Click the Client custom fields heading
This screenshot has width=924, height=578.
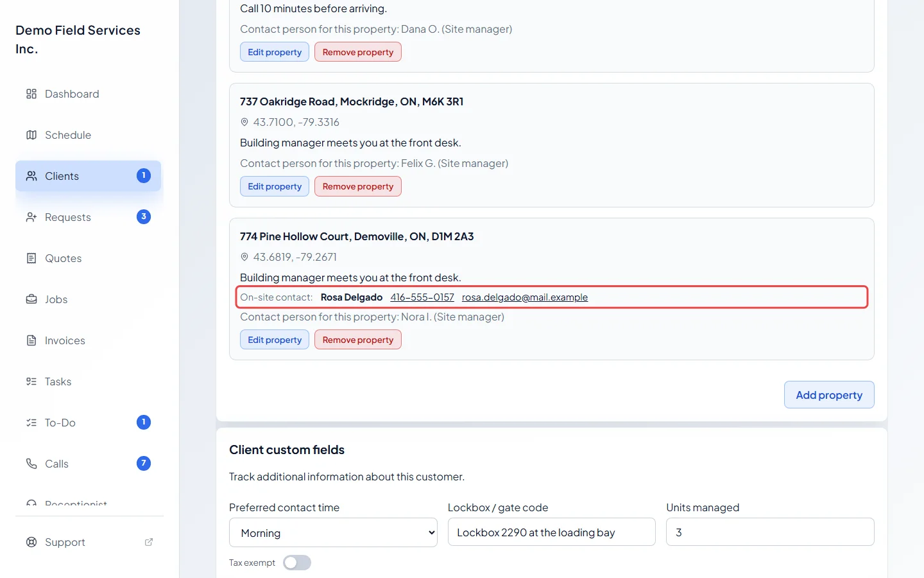(287, 450)
